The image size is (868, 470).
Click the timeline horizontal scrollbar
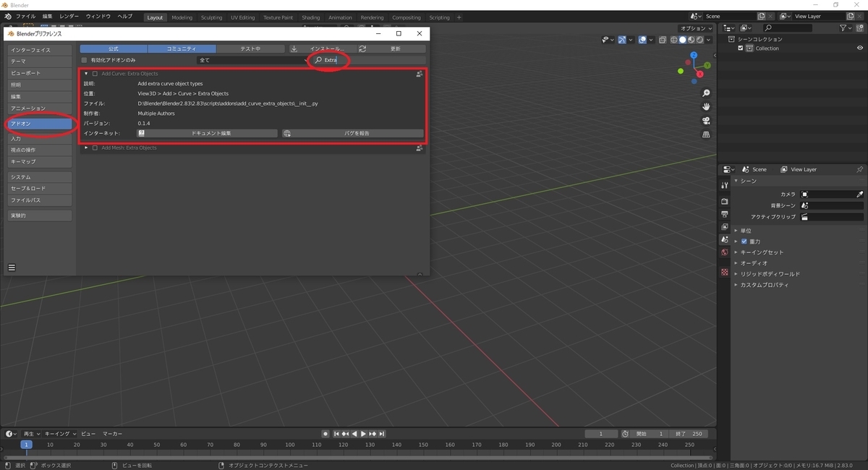pos(359,457)
